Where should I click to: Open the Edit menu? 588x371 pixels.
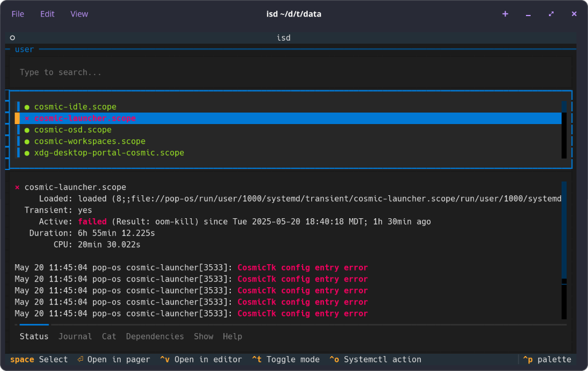pyautogui.click(x=47, y=14)
